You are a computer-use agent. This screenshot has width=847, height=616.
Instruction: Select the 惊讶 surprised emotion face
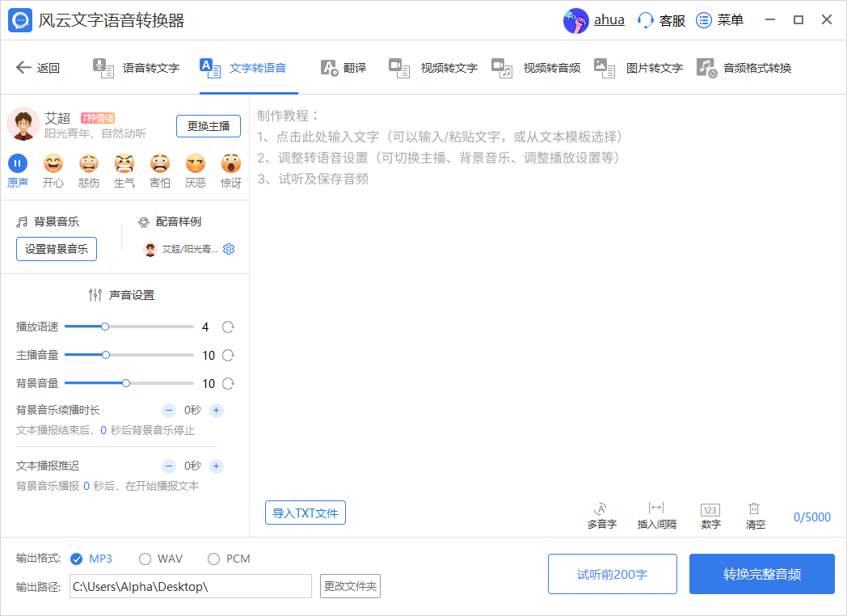point(231,164)
